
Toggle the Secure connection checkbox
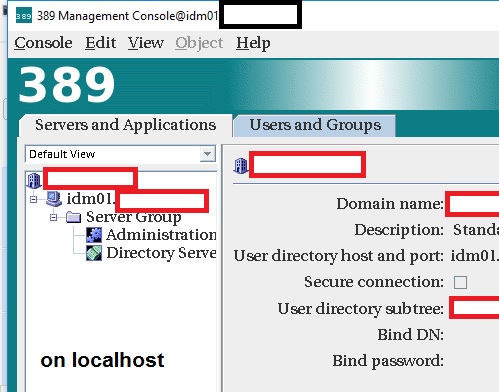tap(460, 282)
